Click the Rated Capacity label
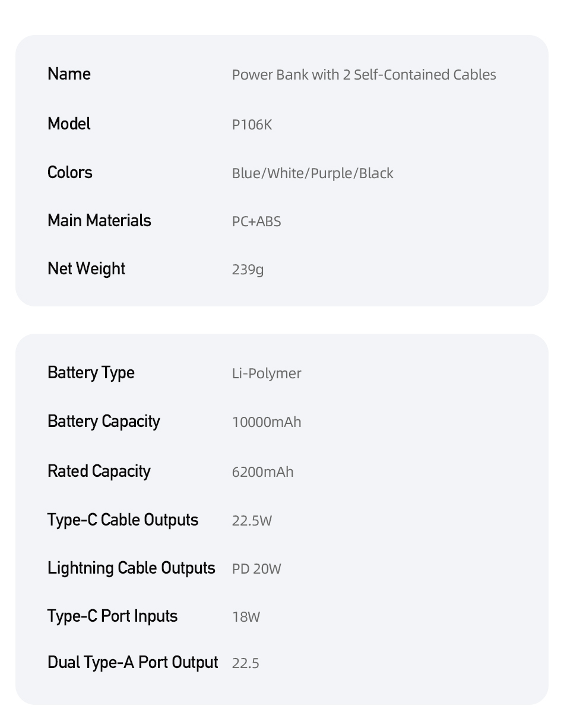 [99, 472]
